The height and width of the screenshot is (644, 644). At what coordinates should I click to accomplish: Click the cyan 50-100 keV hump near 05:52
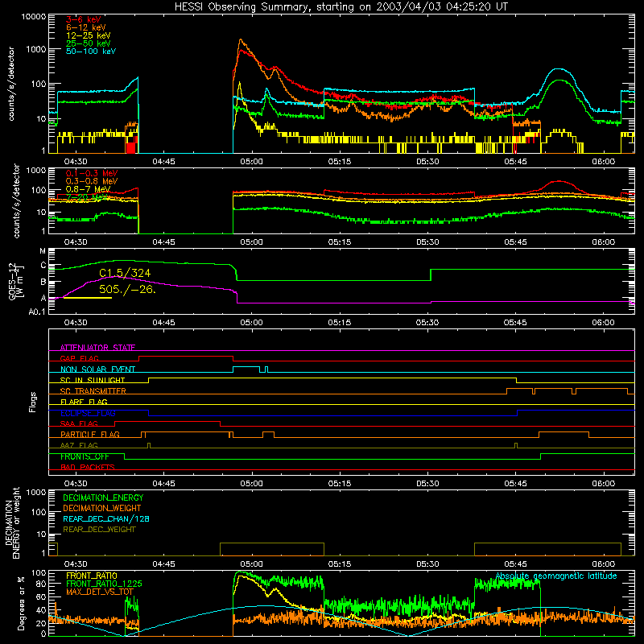(x=557, y=70)
